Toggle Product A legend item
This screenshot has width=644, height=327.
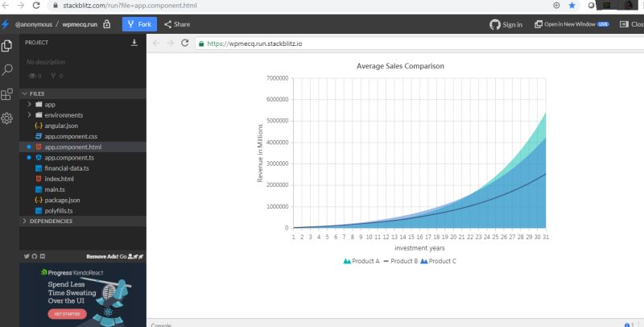coord(361,261)
